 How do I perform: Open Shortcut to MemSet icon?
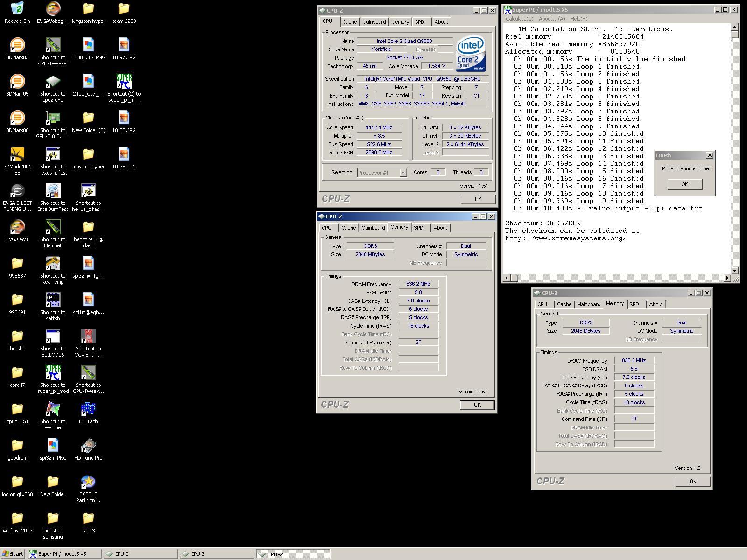[53, 234]
